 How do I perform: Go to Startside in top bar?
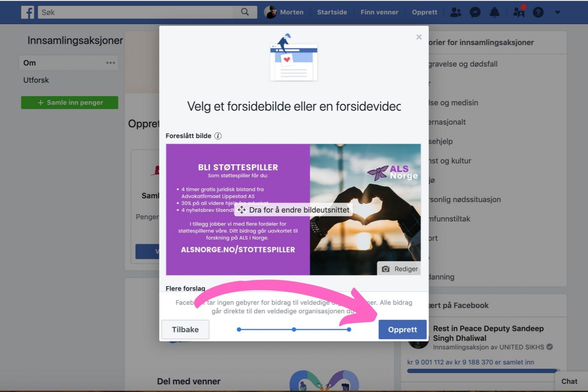pyautogui.click(x=332, y=12)
